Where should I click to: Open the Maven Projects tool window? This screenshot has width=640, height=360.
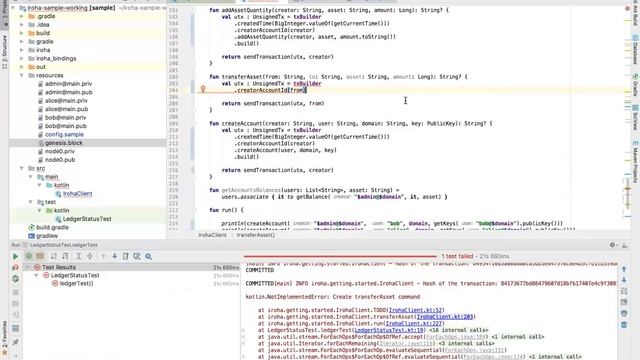pos(635,162)
